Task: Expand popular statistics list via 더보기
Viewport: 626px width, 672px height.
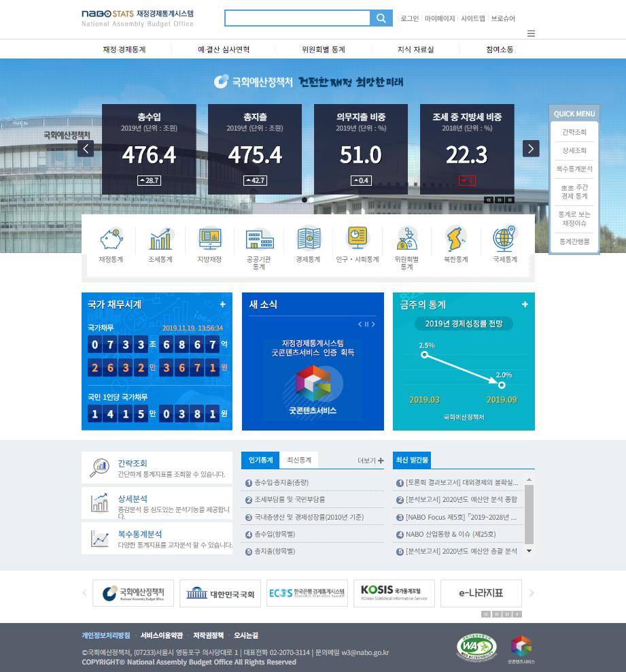Action: [370, 460]
